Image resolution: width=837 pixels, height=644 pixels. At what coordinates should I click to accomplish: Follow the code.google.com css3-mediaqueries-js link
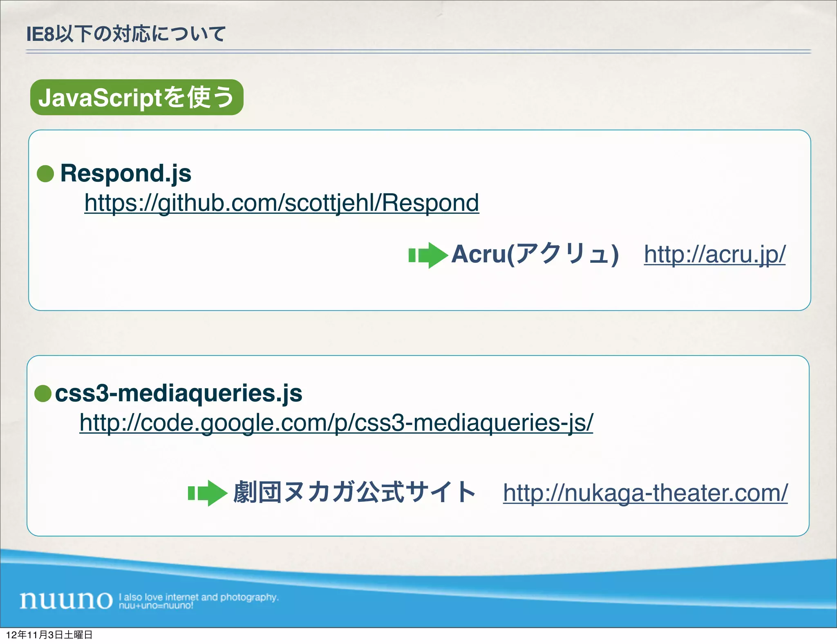point(336,423)
